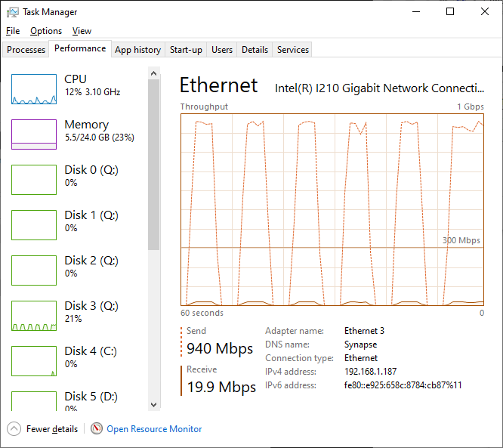Screen dimensions: 503x448
Task: Open the View menu
Action: coord(82,31)
